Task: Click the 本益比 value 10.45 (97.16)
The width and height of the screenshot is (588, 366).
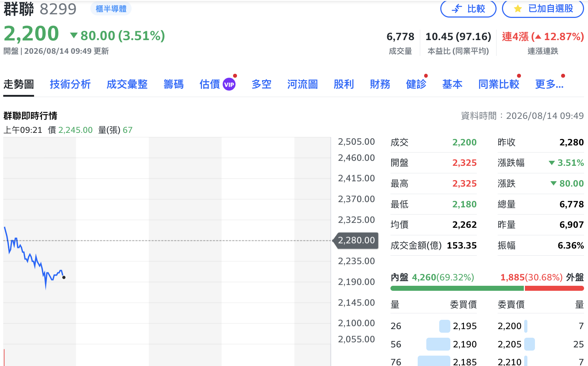Action: point(458,37)
